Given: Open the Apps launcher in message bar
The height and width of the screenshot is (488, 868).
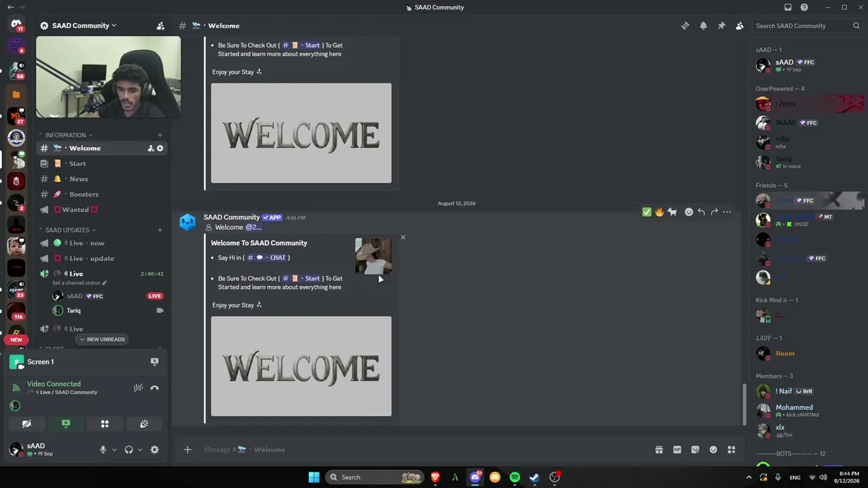Looking at the screenshot, I should point(731,449).
